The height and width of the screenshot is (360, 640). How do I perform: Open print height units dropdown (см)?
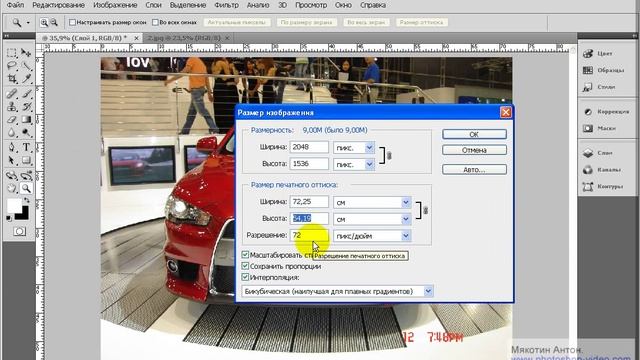tap(406, 219)
